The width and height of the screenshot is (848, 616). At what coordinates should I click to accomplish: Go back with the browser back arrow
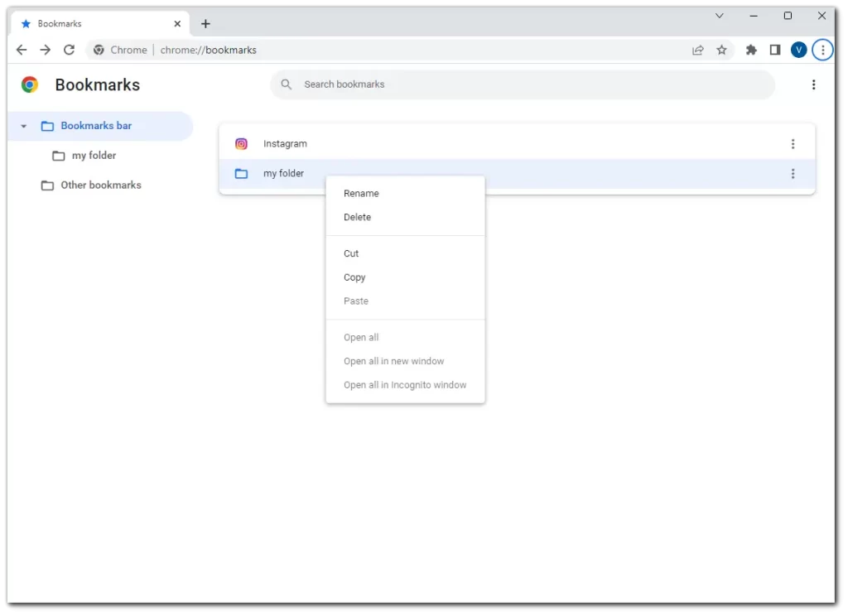(x=21, y=50)
